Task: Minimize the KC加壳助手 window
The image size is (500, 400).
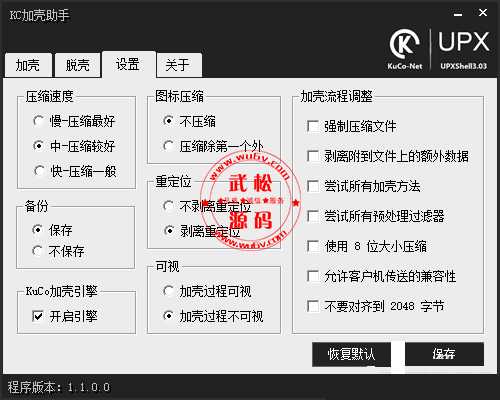Action: [x=458, y=14]
